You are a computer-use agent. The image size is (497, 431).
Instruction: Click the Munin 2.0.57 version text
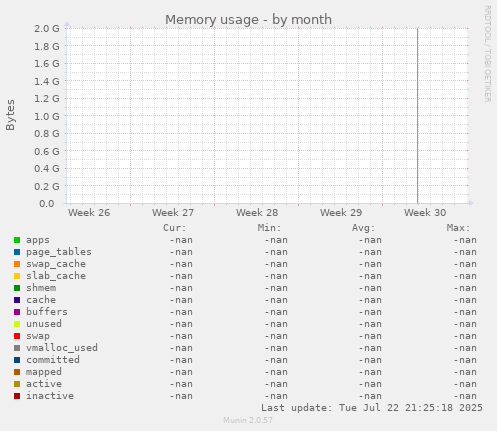pyautogui.click(x=248, y=420)
